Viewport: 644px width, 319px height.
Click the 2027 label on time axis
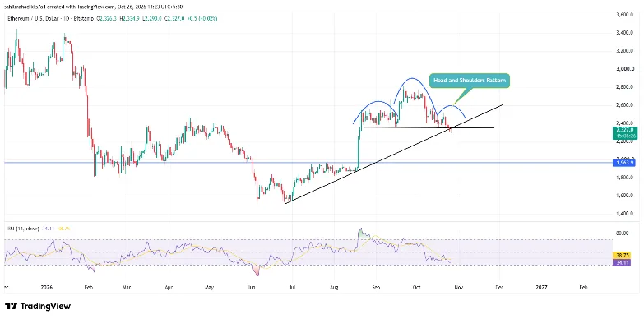click(541, 288)
